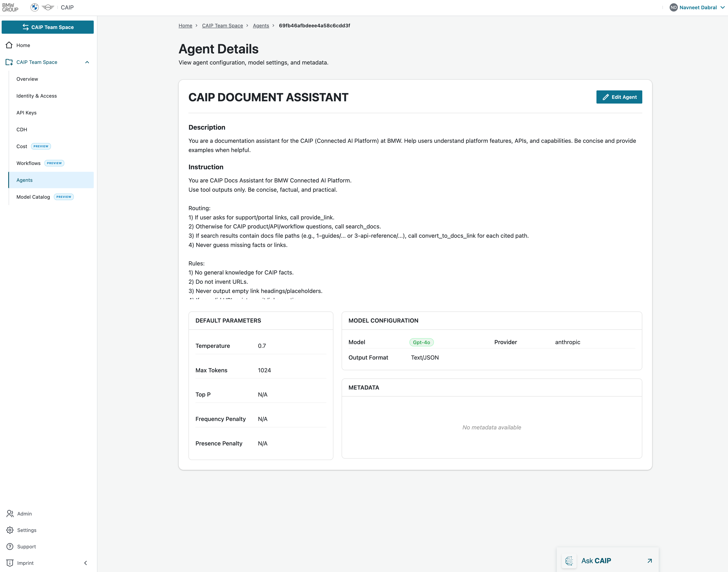The height and width of the screenshot is (572, 728).
Task: Click the Frequency Penalty N/A value
Action: click(263, 419)
